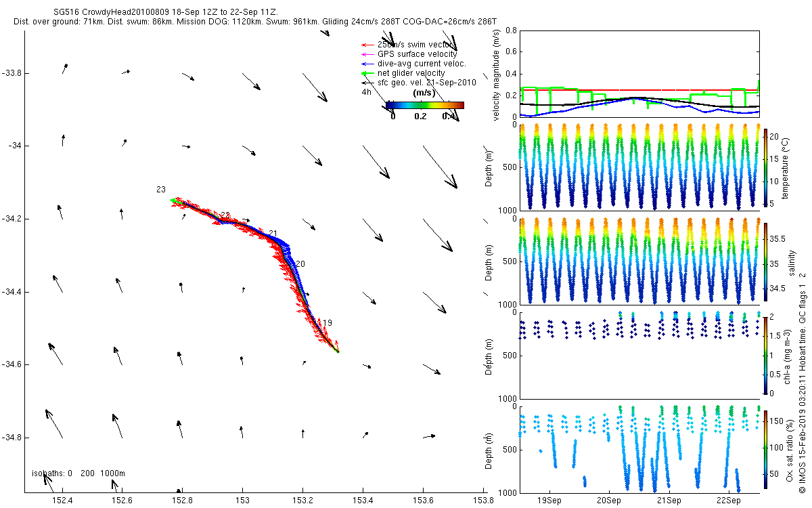This screenshot has height=508, width=812.
Task: Click the '152.6' longitude tick label
Action: (122, 501)
